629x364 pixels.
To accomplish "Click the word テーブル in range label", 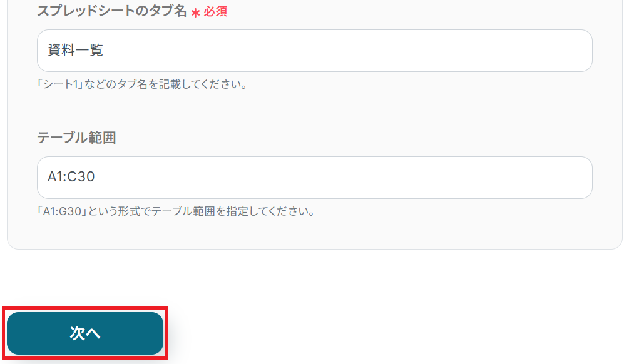I will point(63,138).
